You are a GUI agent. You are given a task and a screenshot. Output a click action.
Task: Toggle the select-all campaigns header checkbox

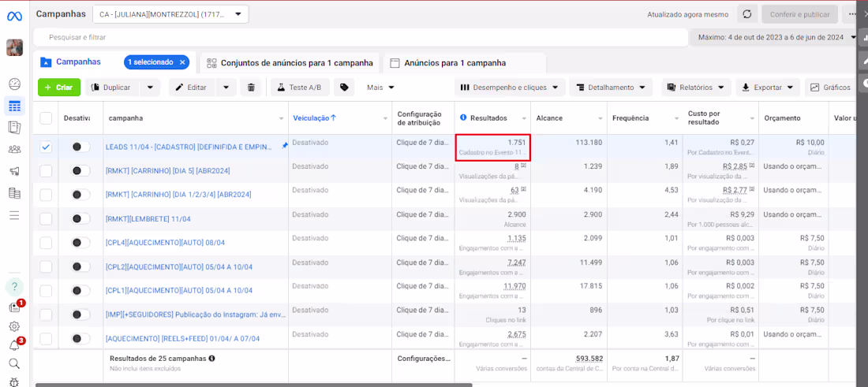coord(46,118)
